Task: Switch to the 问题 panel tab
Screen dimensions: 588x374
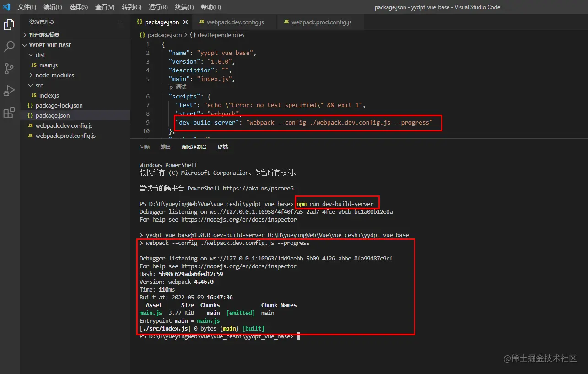Action: tap(145, 147)
